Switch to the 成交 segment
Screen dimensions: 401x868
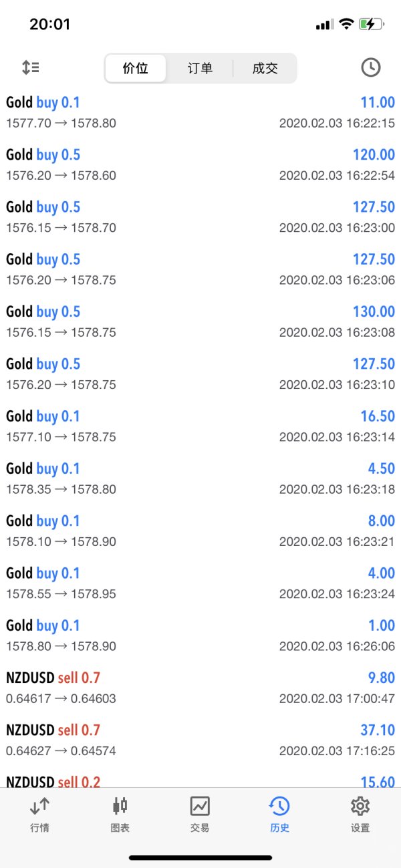point(265,68)
